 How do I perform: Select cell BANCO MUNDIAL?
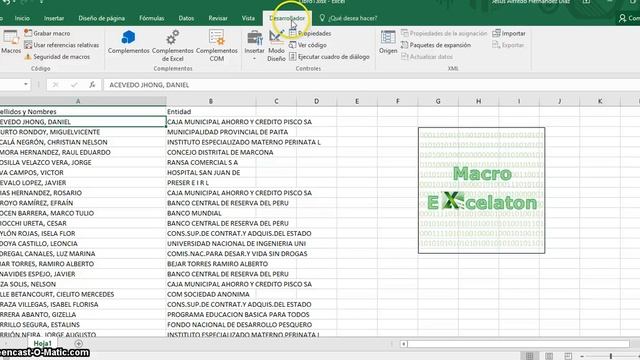pos(211,213)
